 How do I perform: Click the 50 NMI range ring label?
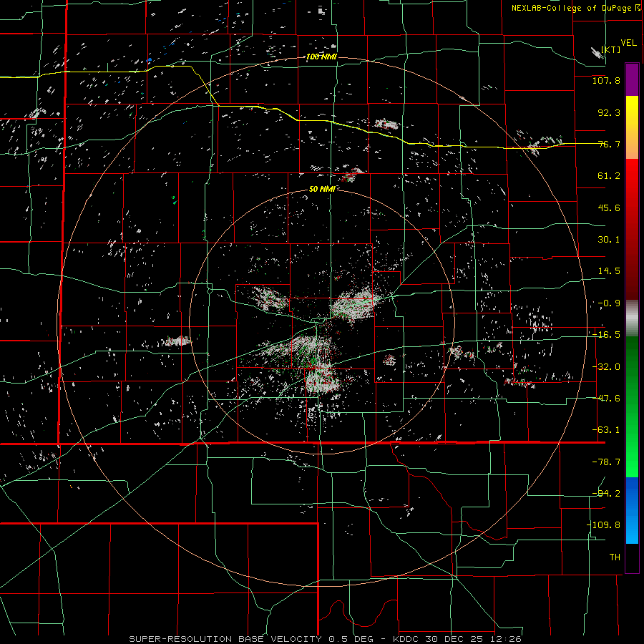[322, 189]
